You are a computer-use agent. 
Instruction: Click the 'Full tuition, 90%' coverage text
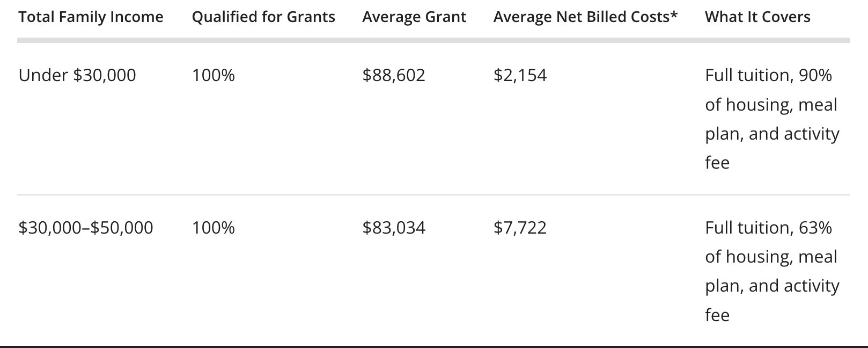768,75
